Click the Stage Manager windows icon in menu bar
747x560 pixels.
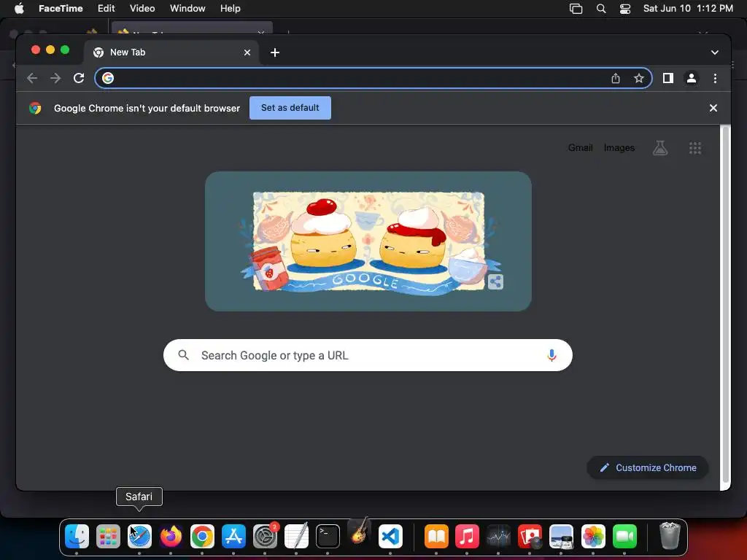(x=576, y=9)
